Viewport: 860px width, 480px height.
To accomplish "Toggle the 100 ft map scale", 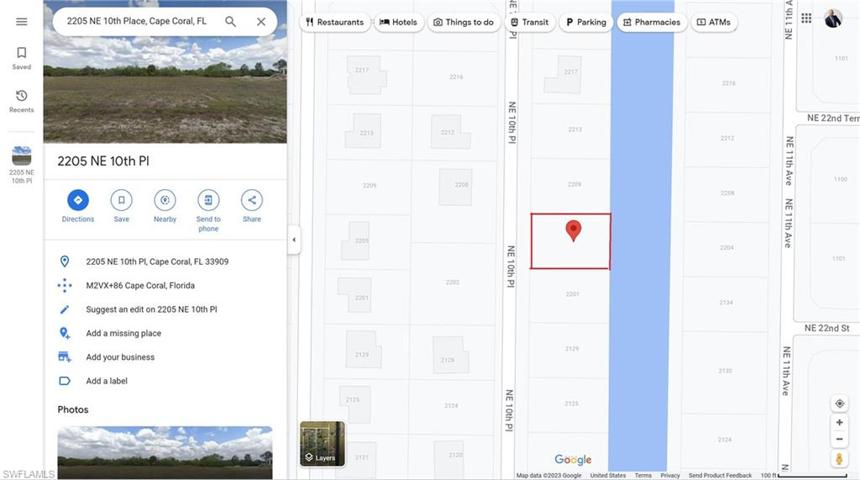I will (x=804, y=476).
